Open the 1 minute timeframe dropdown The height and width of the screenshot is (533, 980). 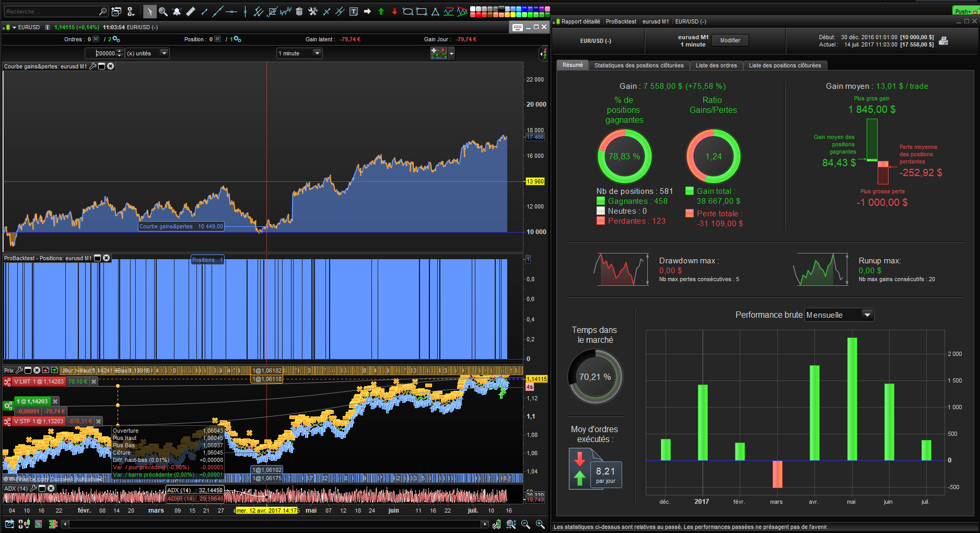299,53
